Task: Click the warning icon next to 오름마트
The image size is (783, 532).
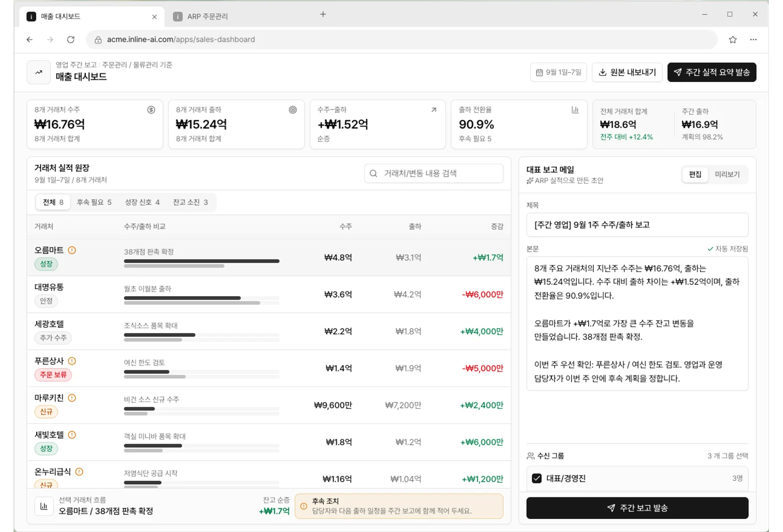Action: [72, 250]
